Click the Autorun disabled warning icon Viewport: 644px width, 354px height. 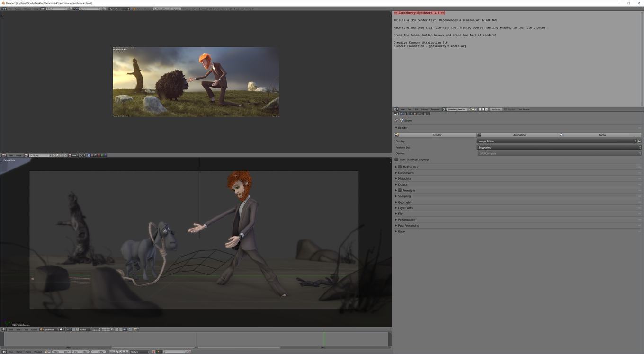(134, 9)
